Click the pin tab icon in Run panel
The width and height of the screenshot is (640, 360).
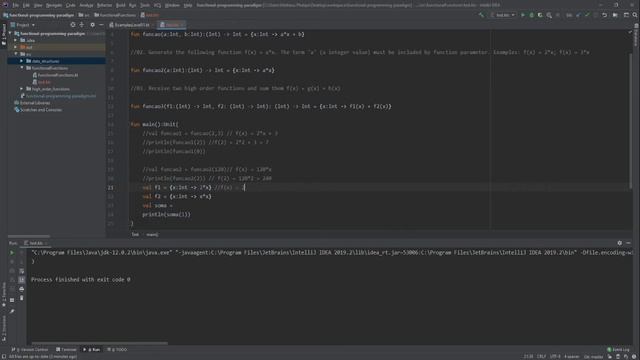[12, 311]
